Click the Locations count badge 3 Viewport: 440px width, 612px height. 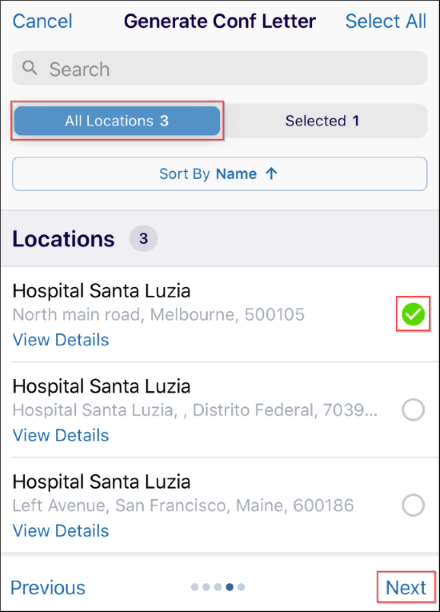143,238
